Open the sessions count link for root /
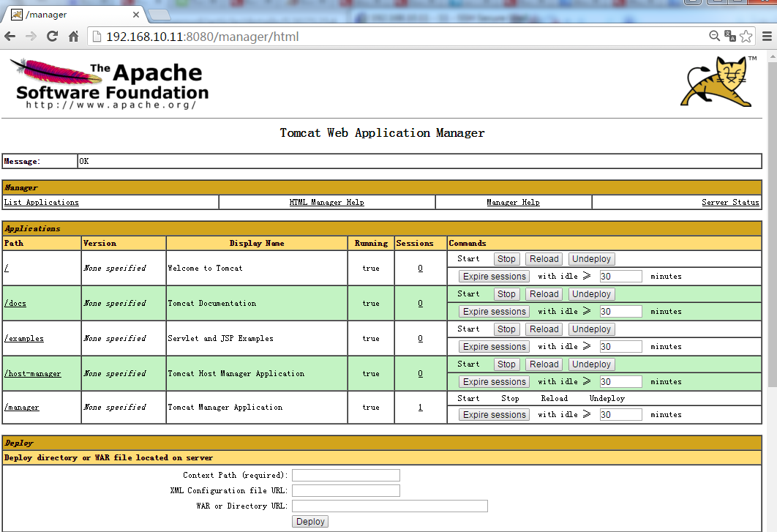 pos(420,269)
